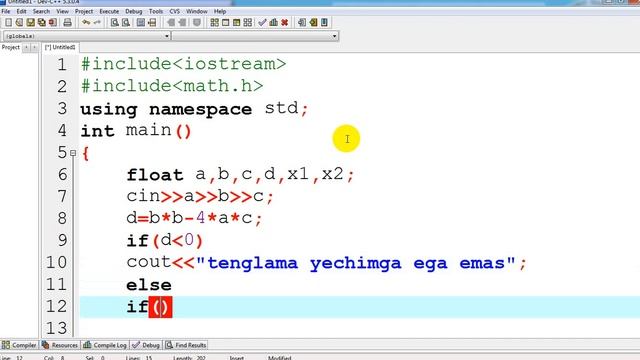Click gutter line number 13
Screen dimensions: 640x360
(x=56, y=328)
